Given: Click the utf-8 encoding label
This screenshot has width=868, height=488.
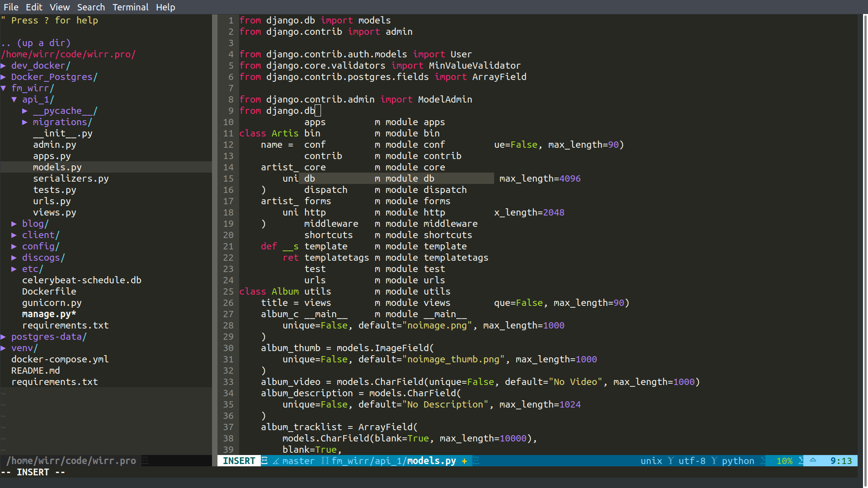Looking at the screenshot, I should point(692,461).
